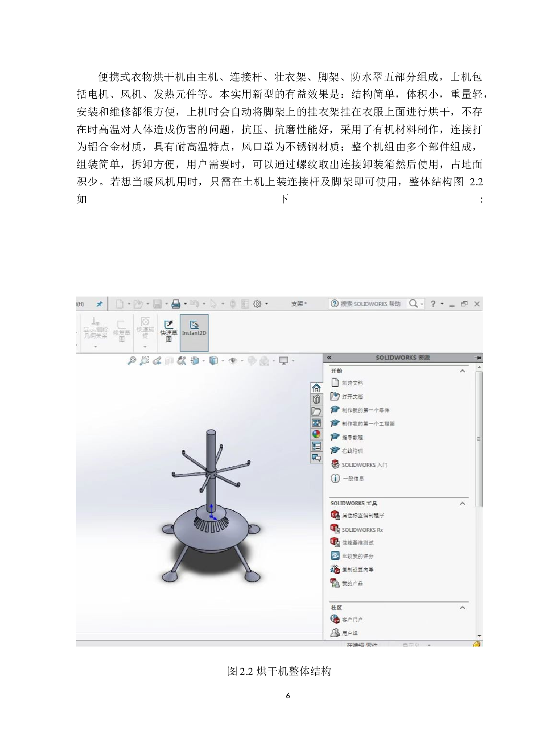Open the File Explorer folder tab icon
The image size is (534, 756).
[x=316, y=411]
